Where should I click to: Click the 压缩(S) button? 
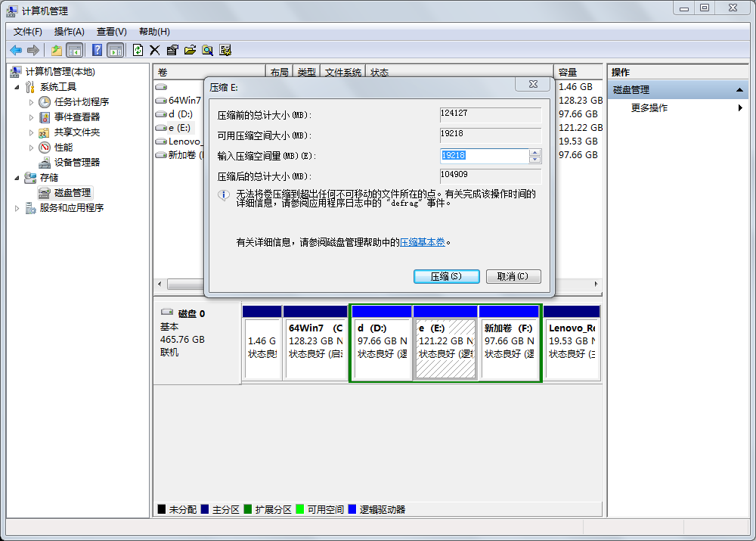(x=447, y=276)
